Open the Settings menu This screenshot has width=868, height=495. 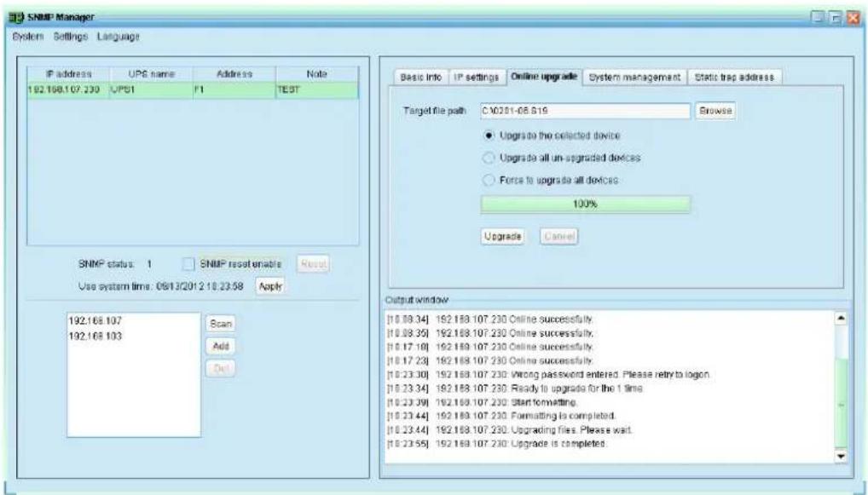coord(70,37)
